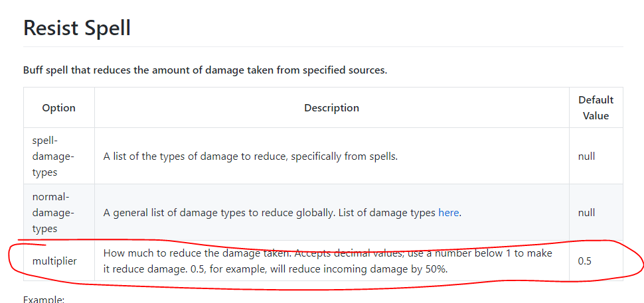The image size is (644, 303).
Task: Click the 0.5 default value for multiplier
Action: point(585,261)
